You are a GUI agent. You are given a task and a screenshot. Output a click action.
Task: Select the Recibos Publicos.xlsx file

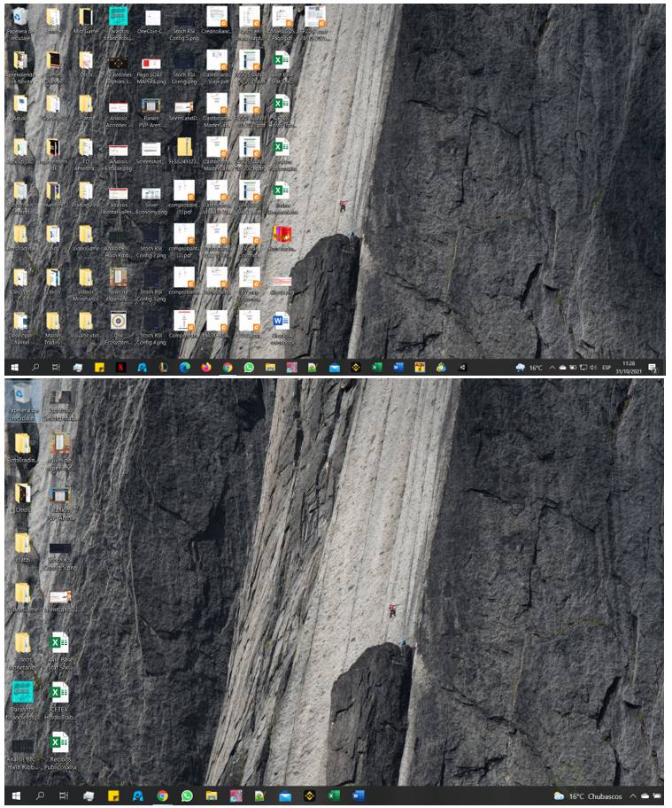click(59, 750)
